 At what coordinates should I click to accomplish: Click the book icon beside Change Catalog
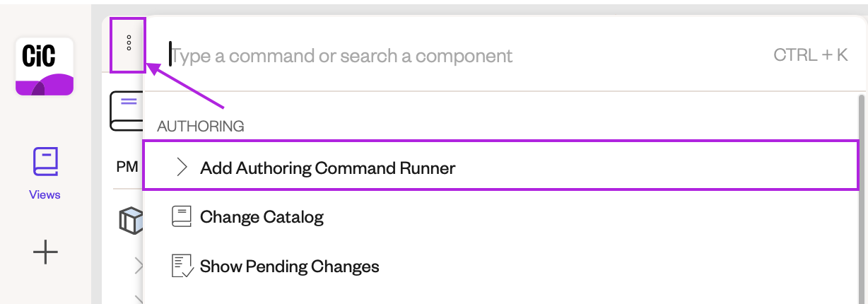pos(182,216)
